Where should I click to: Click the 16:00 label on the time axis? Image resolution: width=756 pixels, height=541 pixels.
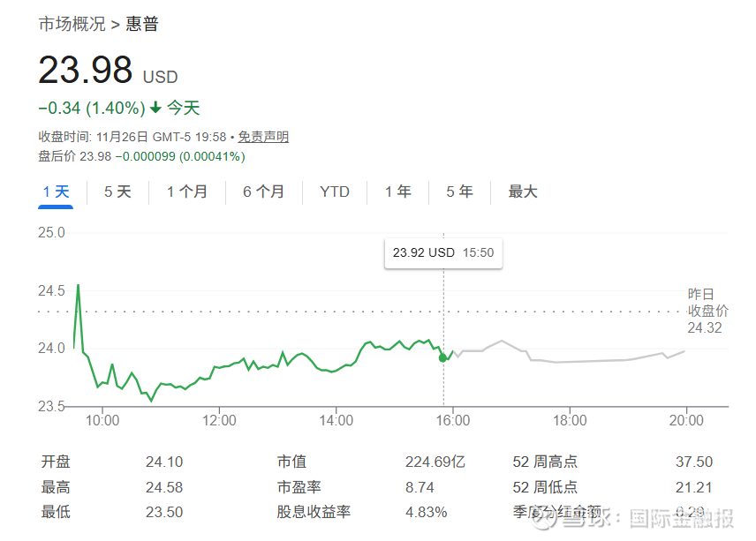tap(452, 421)
